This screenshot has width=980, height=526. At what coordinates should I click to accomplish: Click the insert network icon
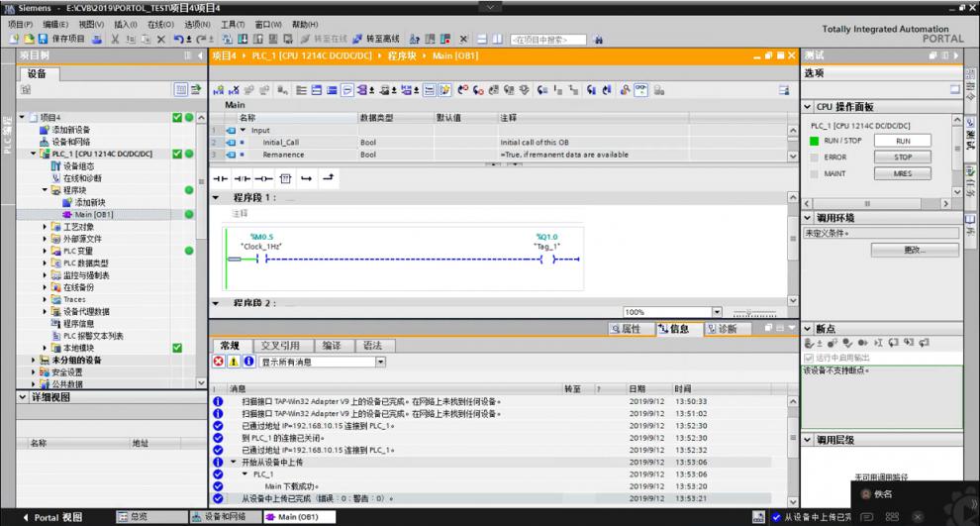[x=218, y=91]
